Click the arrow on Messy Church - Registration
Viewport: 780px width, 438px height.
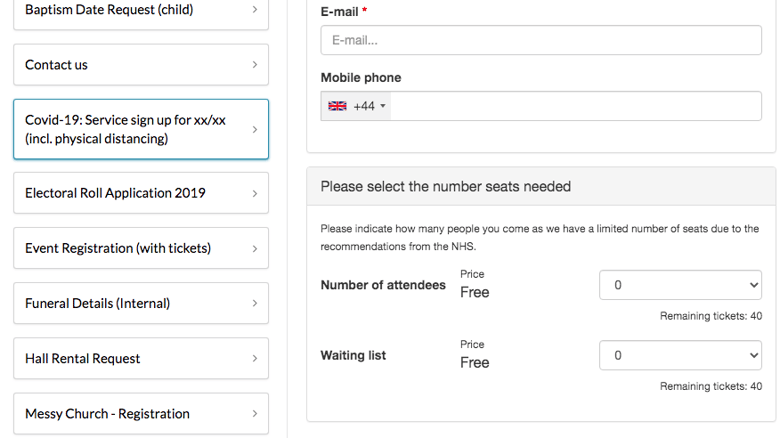tap(255, 414)
